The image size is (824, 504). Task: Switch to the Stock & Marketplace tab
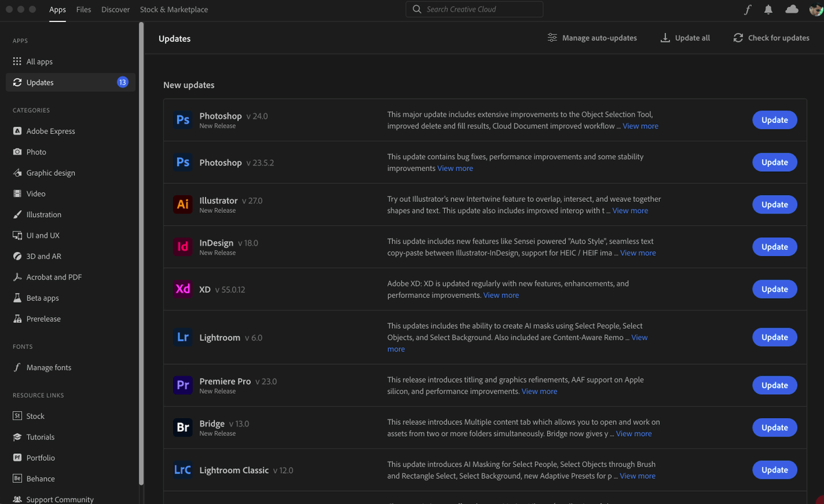coord(174,10)
